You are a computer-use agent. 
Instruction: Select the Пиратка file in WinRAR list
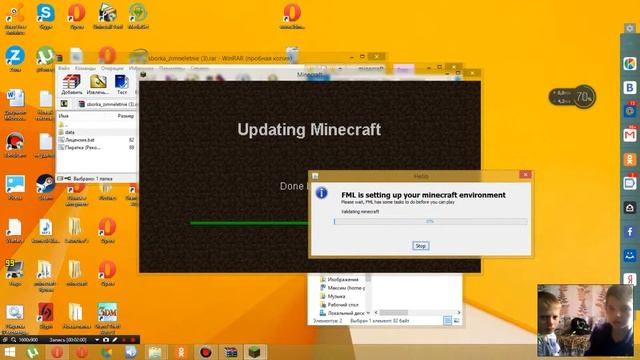97,147
